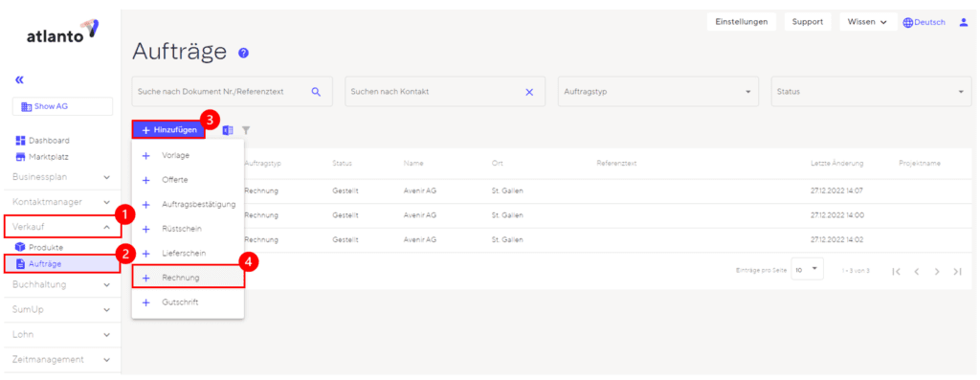Open the Auftragstyp dropdown
The height and width of the screenshot is (380, 980).
(658, 92)
